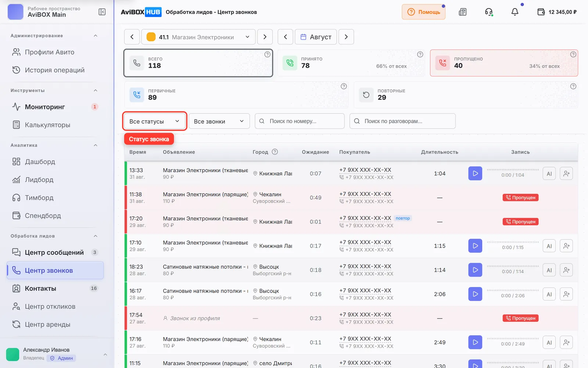588x368 pixels.
Task: Collapse the Обработка лидов section
Action: tap(96, 236)
